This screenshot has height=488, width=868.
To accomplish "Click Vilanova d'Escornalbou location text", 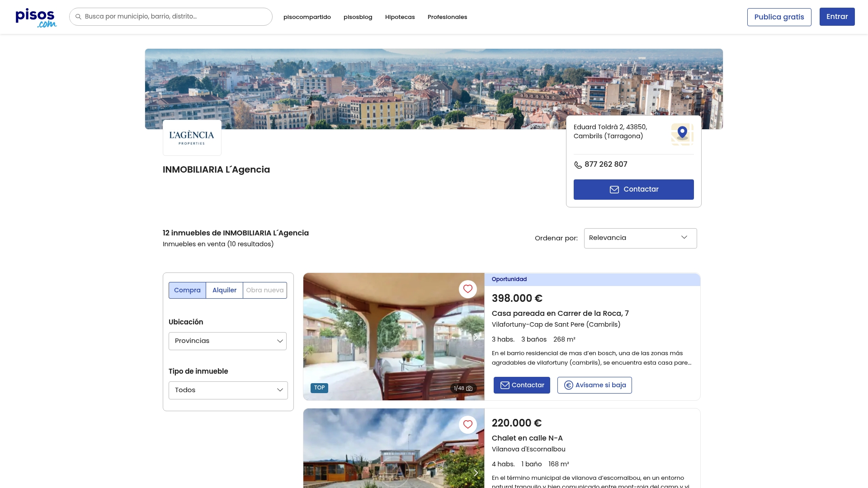I will point(528,449).
